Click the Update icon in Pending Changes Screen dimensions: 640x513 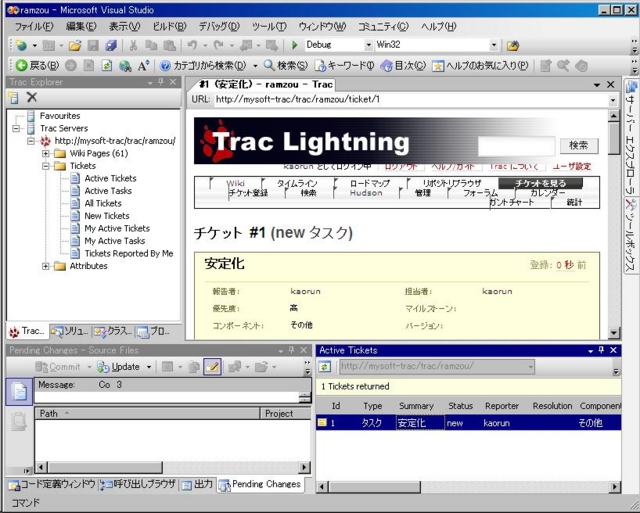[x=103, y=367]
